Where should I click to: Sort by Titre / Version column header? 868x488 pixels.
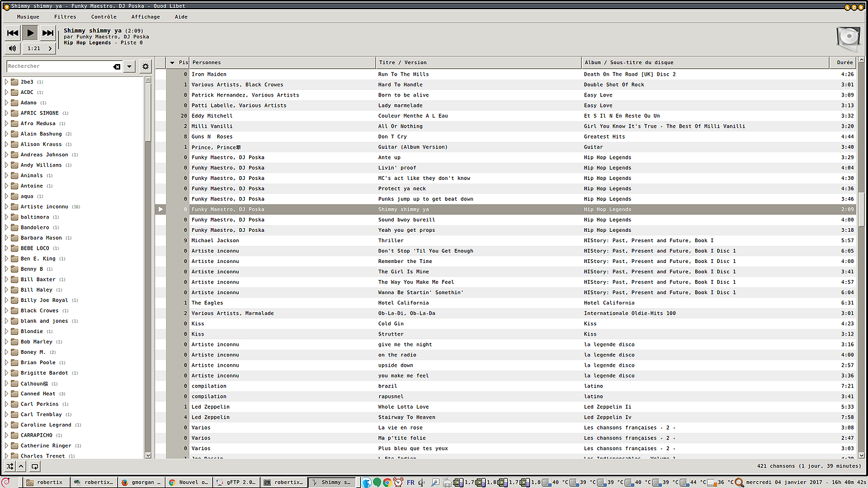(x=479, y=62)
